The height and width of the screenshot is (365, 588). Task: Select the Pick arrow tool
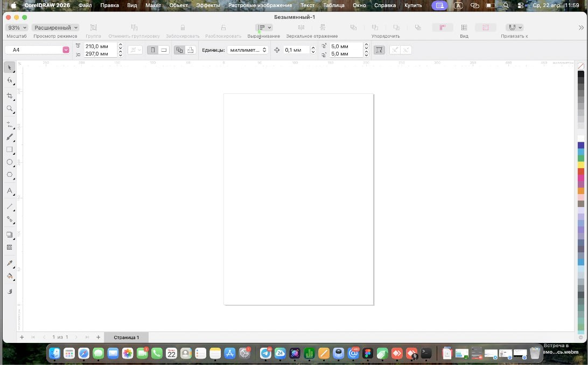pyautogui.click(x=10, y=67)
